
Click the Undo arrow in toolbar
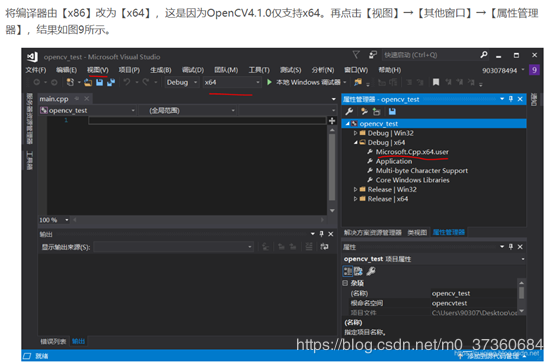click(x=126, y=82)
